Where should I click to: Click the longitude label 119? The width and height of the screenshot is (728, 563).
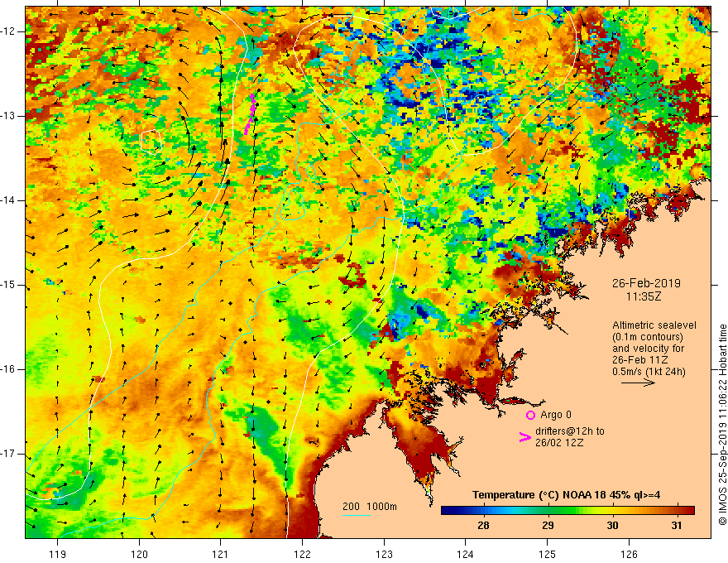click(x=58, y=554)
